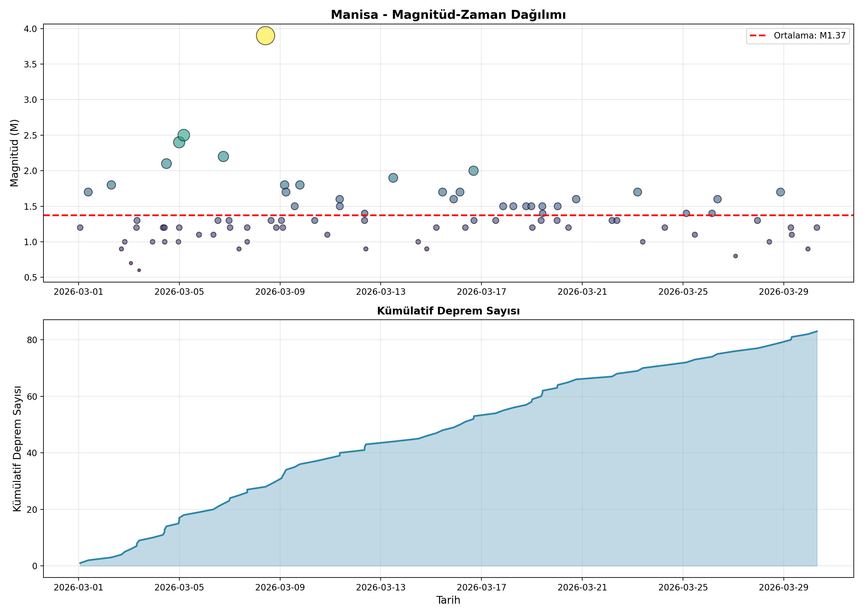This screenshot has width=863, height=616.
Task: Click '2026-03-17' under the scatter plot
Action: [x=482, y=292]
